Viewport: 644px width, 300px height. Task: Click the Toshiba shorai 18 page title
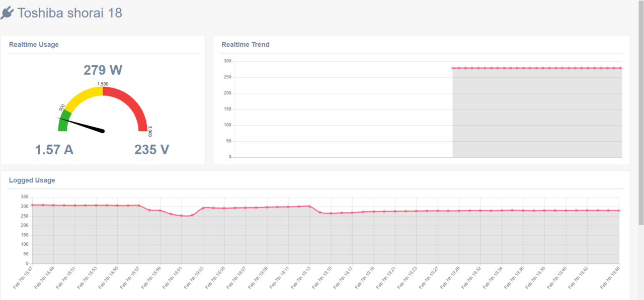point(70,13)
